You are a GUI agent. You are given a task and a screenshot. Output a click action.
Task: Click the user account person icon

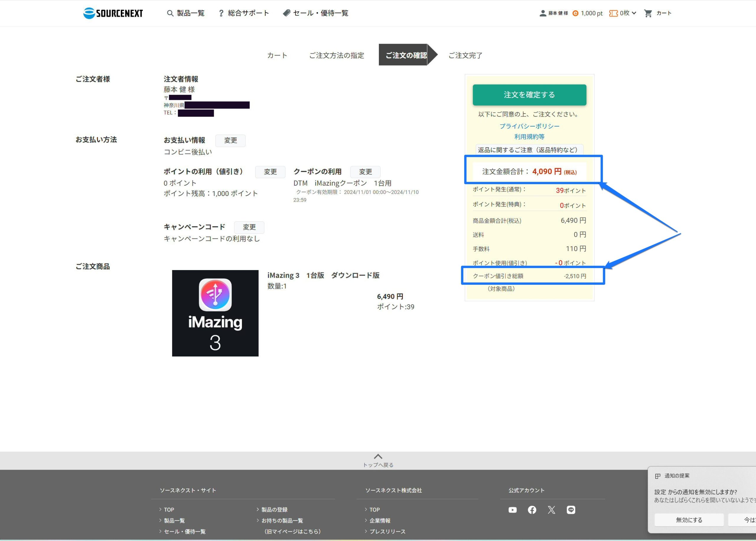[543, 13]
